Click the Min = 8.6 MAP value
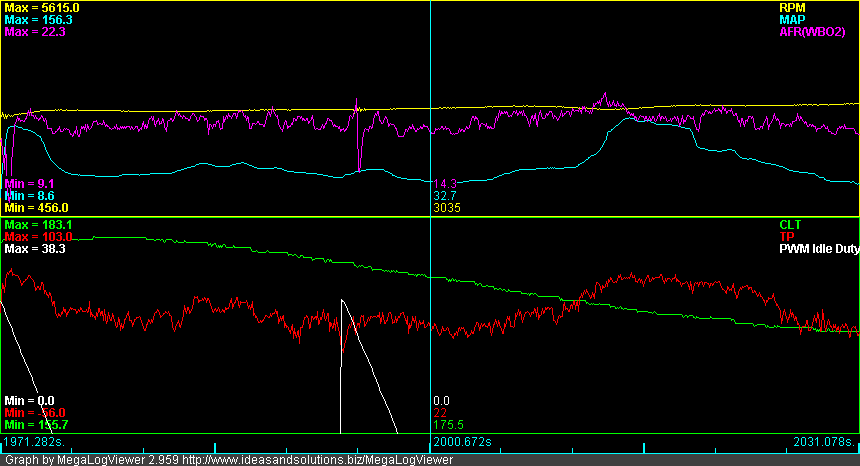Viewport: 860px width, 466px height. (29, 196)
